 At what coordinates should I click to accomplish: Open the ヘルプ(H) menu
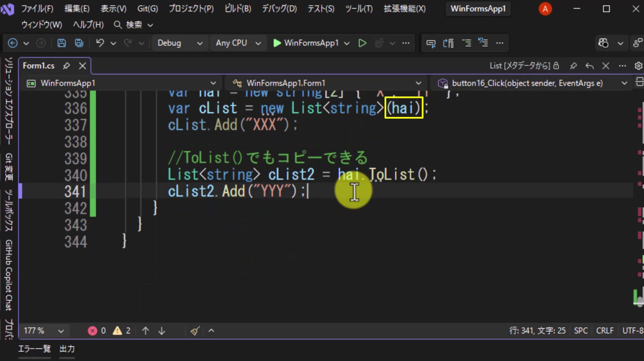[88, 24]
